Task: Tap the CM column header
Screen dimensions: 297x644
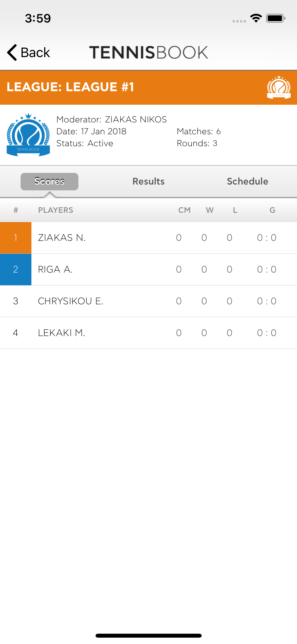Action: (184, 210)
